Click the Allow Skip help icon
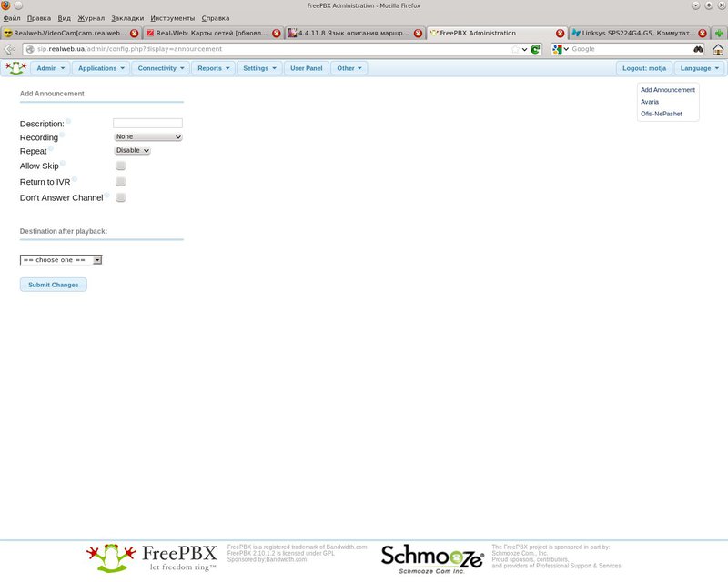Viewport: 728px width, 582px height. point(62,163)
